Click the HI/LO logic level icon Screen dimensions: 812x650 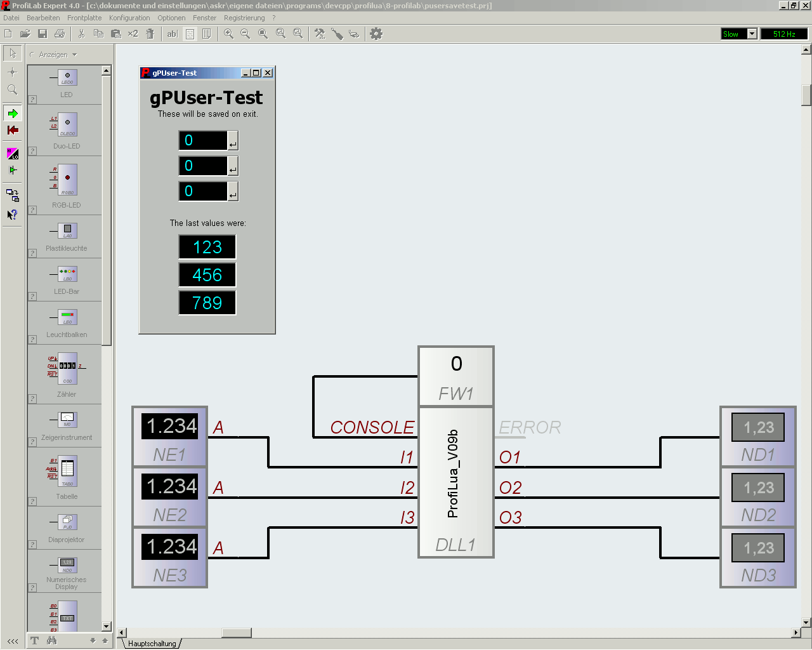(x=13, y=154)
